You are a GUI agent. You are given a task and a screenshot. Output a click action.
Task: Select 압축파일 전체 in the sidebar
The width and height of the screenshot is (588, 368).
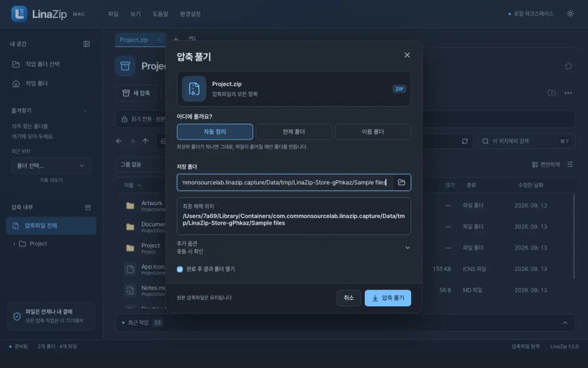51,226
